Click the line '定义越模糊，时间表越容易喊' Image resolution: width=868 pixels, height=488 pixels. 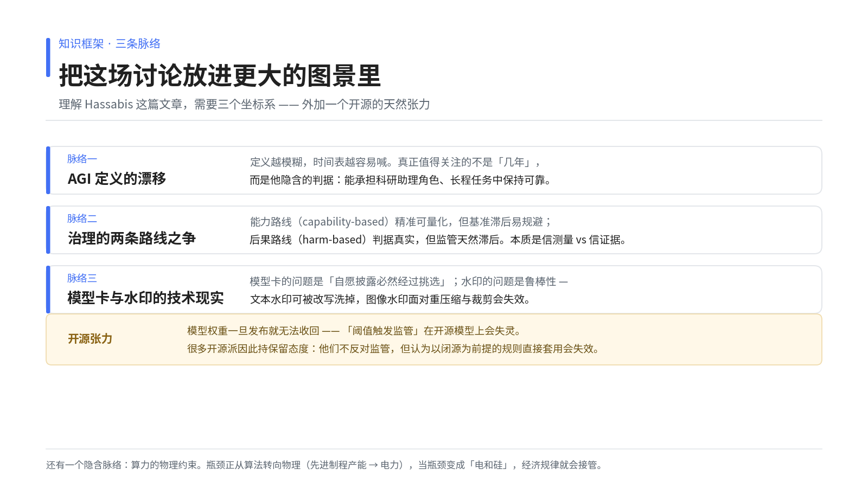395,162
